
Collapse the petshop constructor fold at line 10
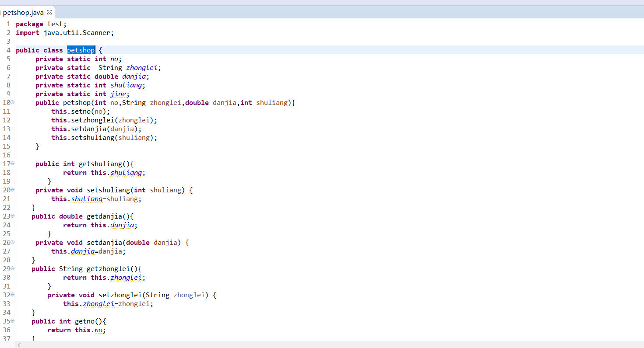point(12,102)
